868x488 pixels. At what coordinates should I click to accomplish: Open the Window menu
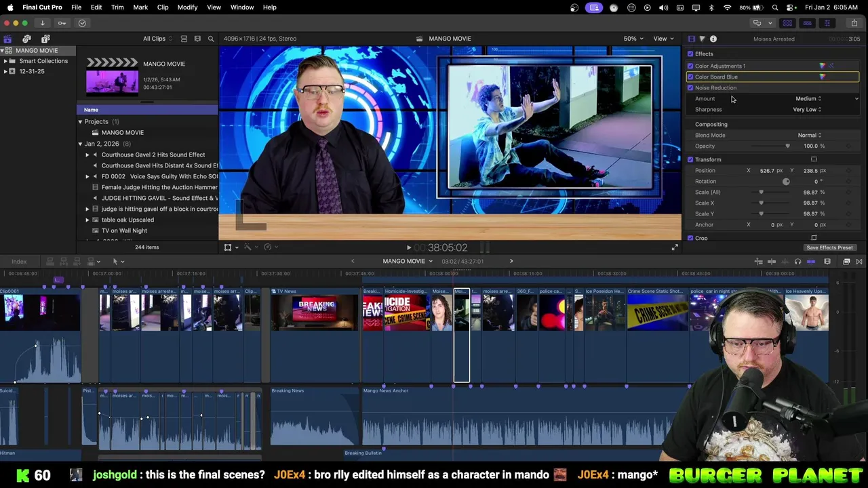tap(242, 7)
